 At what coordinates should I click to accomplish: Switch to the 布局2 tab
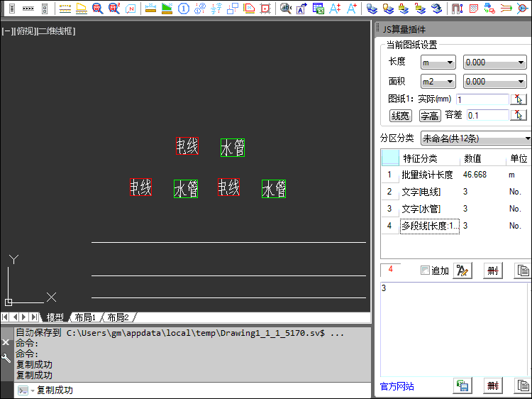coord(118,317)
